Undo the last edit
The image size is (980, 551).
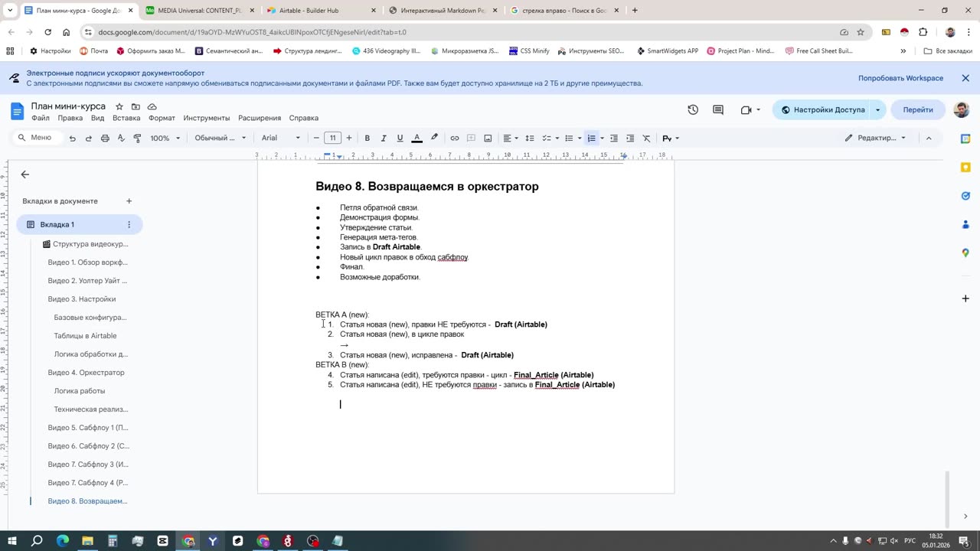(x=72, y=139)
